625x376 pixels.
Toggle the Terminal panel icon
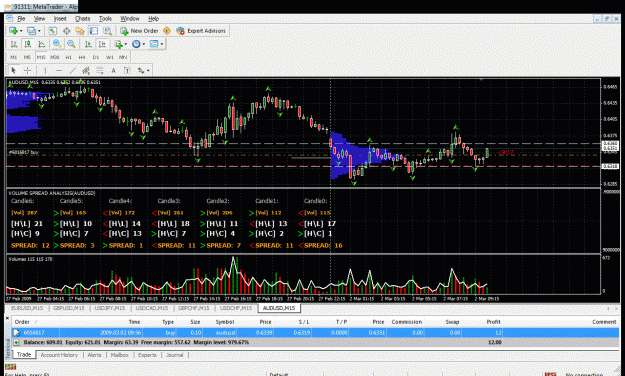click(x=94, y=31)
